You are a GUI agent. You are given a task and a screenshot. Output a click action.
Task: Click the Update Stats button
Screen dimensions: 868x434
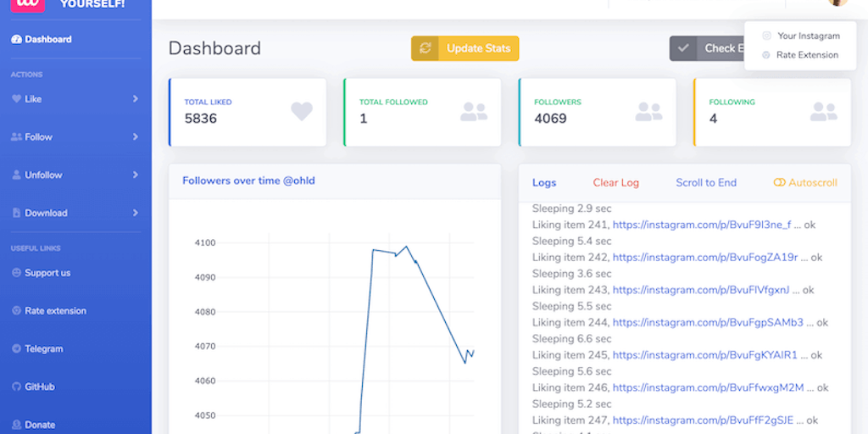tap(465, 48)
